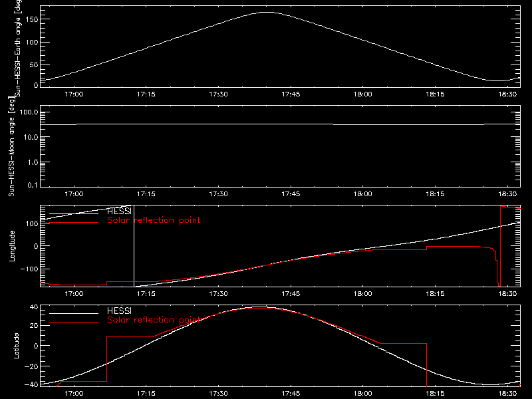The width and height of the screenshot is (532, 399).
Task: Click the 0 tick on Longitude plot
Action: pos(36,246)
